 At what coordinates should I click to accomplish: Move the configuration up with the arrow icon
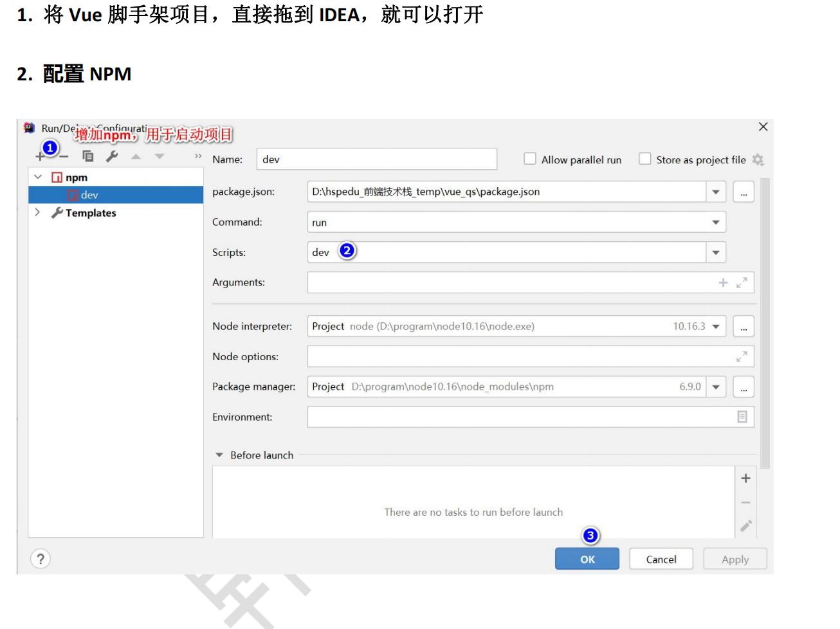[136, 156]
